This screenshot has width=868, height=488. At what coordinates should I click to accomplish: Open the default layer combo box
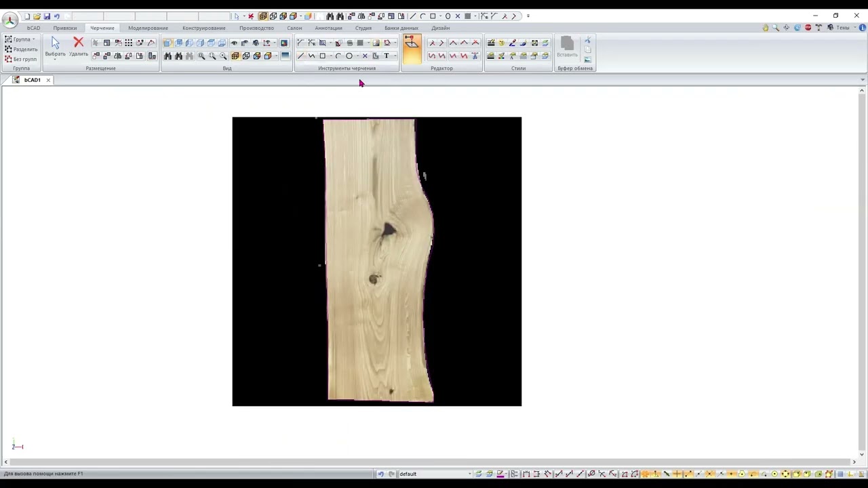pyautogui.click(x=434, y=474)
